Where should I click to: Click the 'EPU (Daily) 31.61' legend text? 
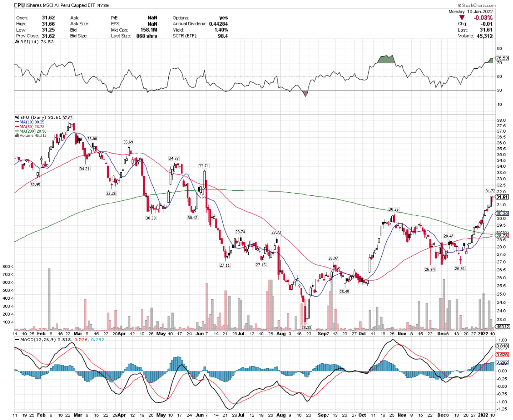click(41, 118)
